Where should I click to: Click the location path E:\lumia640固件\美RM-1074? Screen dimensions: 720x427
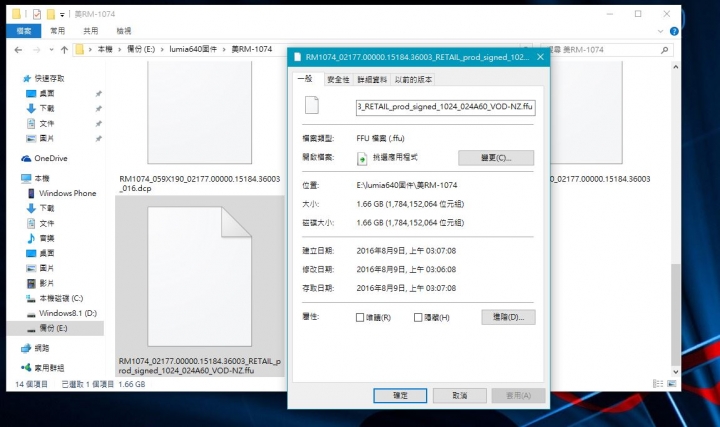407,185
